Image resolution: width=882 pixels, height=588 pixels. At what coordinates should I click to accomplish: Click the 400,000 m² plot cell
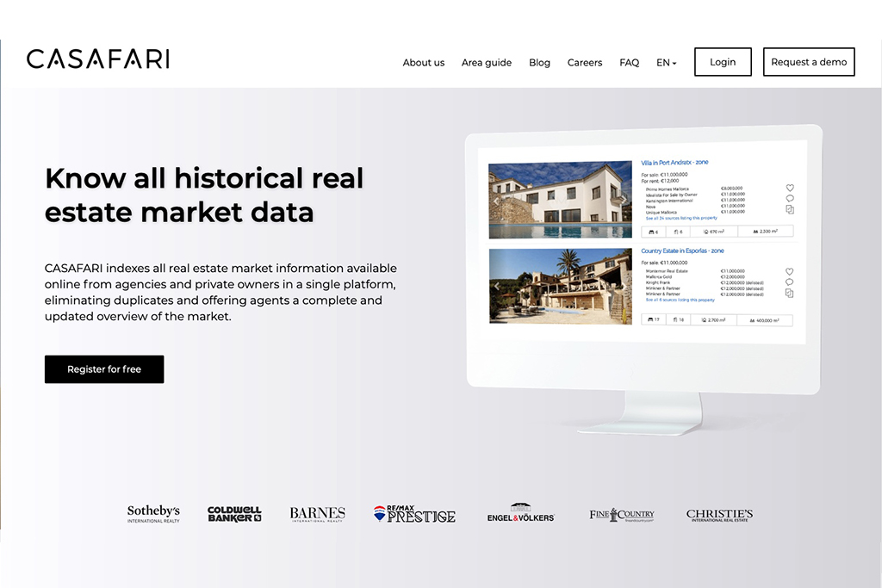(x=765, y=320)
